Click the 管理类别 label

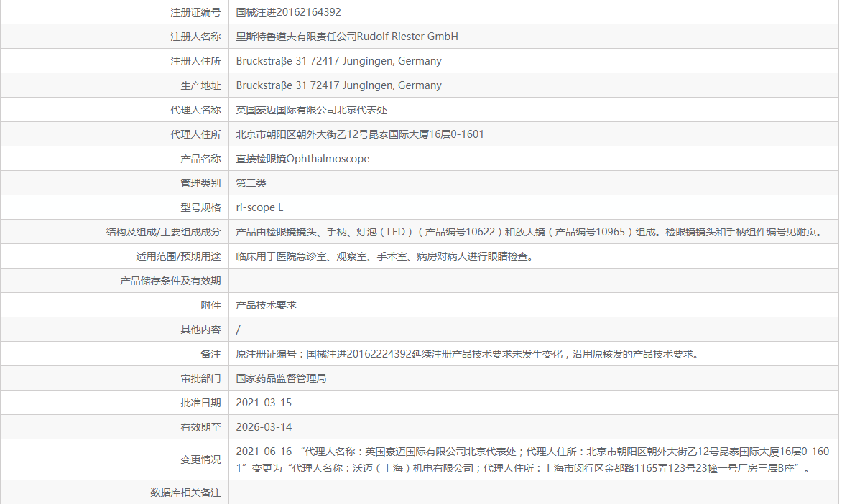point(200,183)
